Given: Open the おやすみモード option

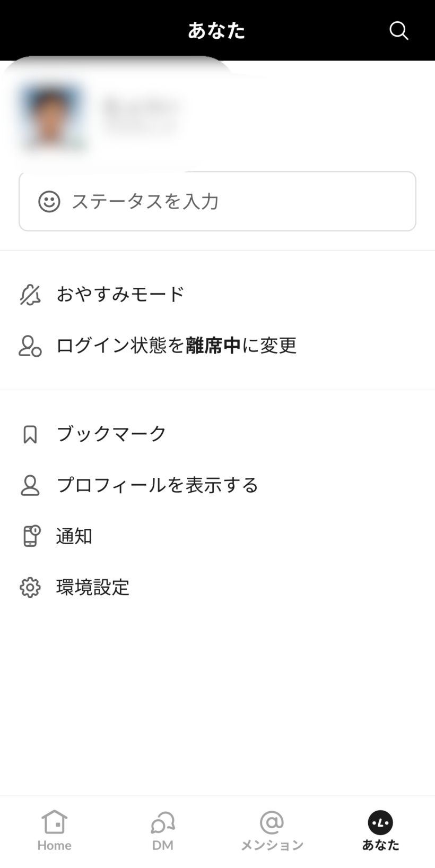Looking at the screenshot, I should [120, 295].
